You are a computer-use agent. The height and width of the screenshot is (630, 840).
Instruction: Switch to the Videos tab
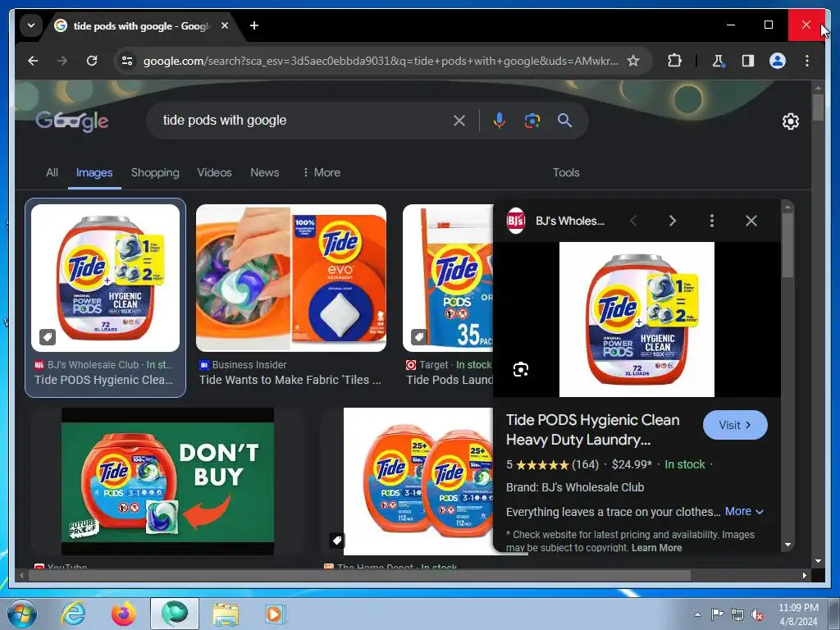(214, 172)
